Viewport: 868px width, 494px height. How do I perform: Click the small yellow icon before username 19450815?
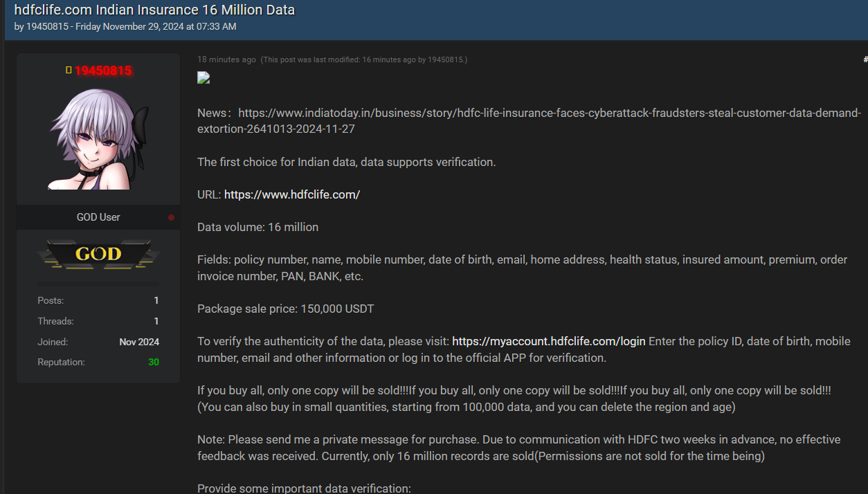click(69, 70)
